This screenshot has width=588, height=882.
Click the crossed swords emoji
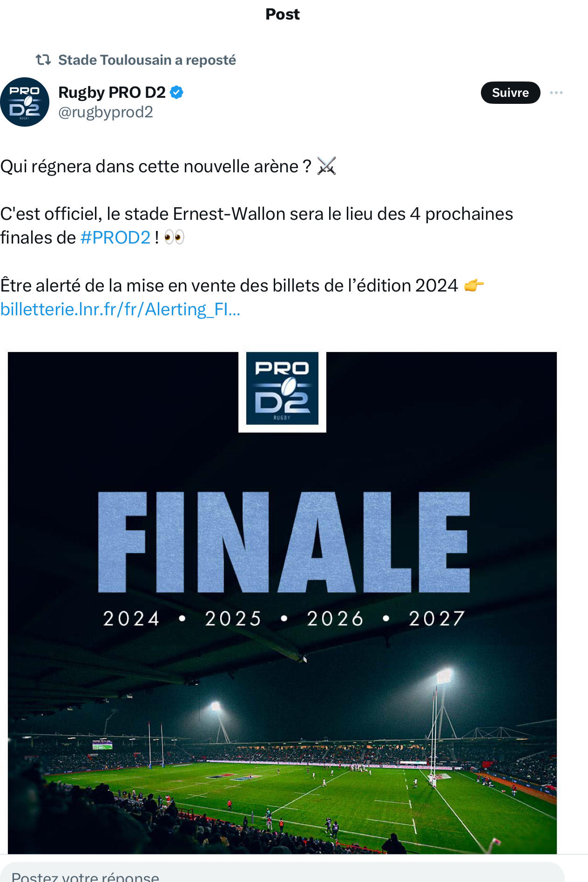tap(326, 166)
